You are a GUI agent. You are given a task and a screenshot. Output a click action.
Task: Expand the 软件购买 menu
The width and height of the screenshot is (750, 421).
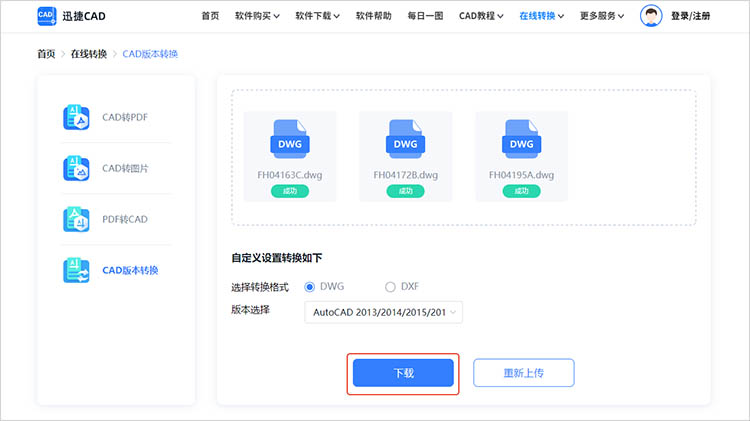tap(257, 16)
